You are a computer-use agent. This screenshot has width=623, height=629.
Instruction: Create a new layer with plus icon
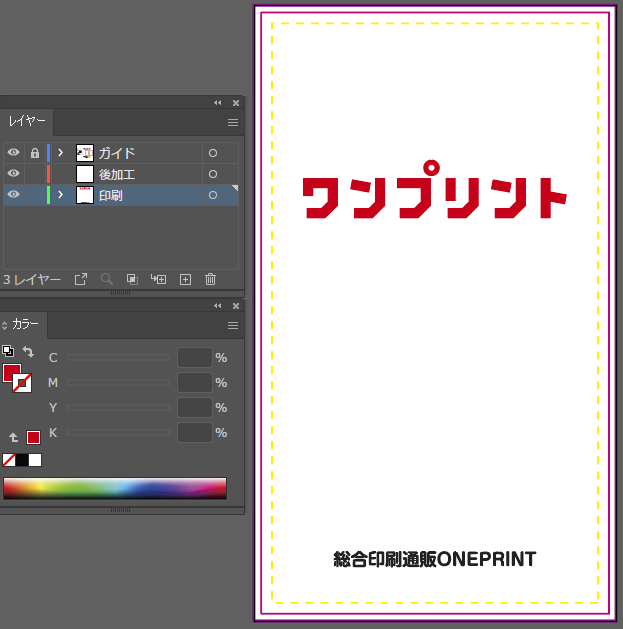184,280
